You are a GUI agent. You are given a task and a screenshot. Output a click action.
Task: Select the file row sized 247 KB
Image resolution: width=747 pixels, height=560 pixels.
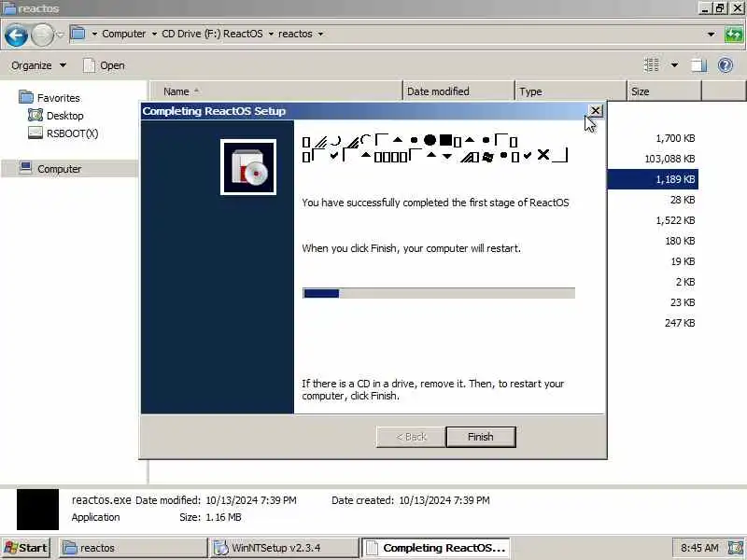680,323
